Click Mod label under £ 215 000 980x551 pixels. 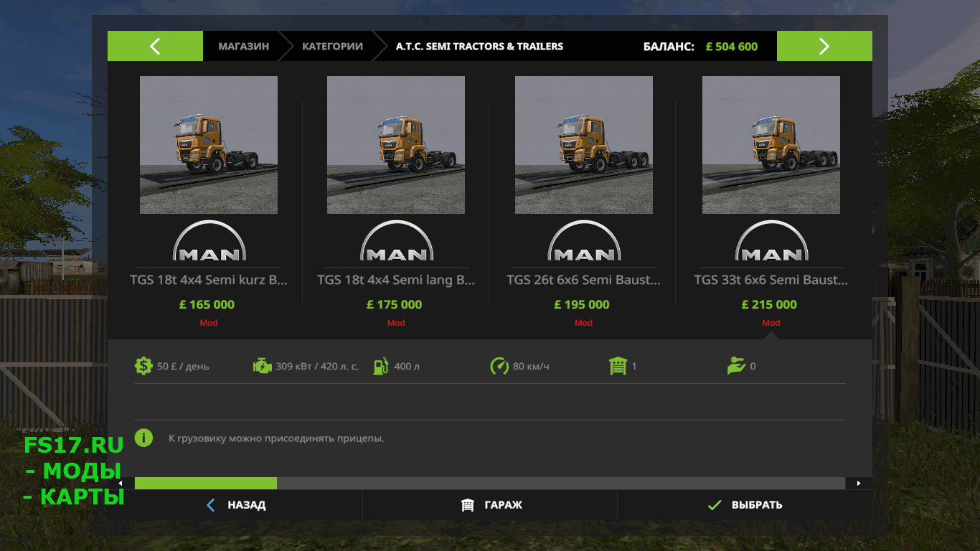[771, 323]
